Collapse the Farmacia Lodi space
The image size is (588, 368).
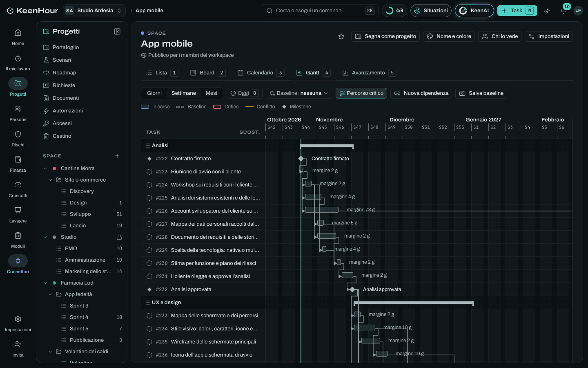[x=45, y=283]
